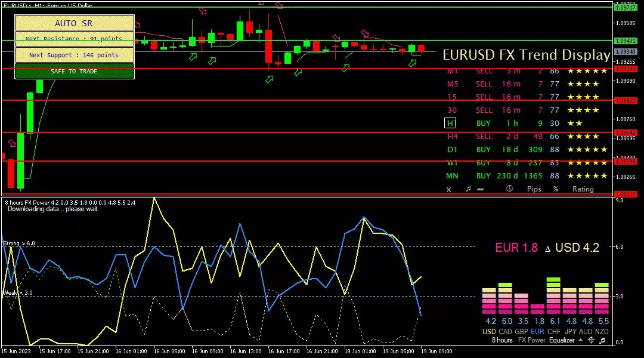Click the 15 Jun 2023 date label
The height and width of the screenshot is (358, 644).
(x=16, y=351)
